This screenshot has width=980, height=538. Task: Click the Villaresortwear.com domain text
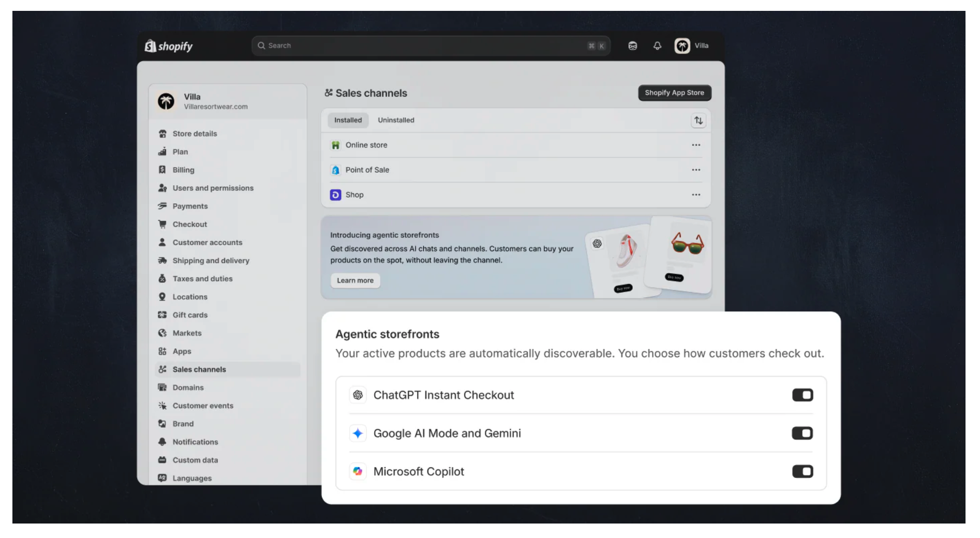pyautogui.click(x=216, y=107)
